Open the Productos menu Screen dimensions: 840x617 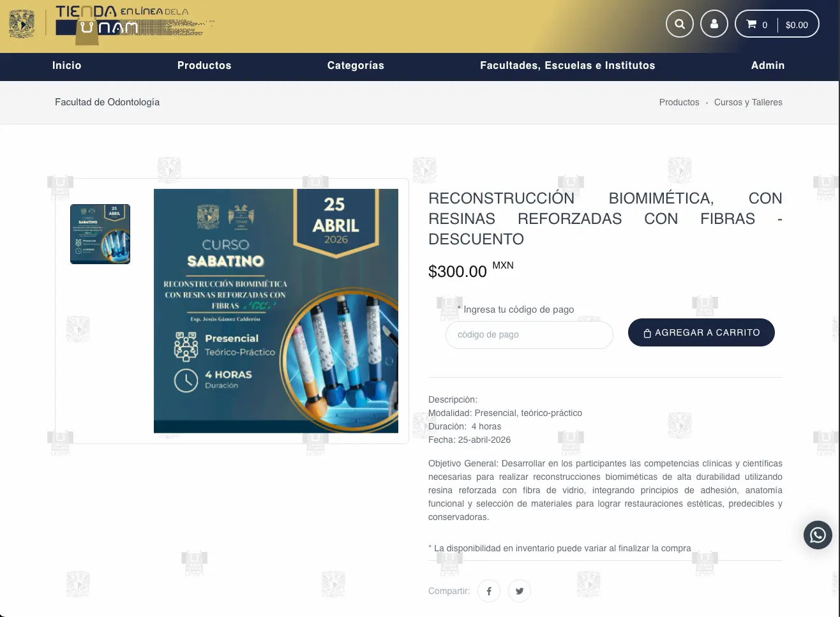[204, 66]
